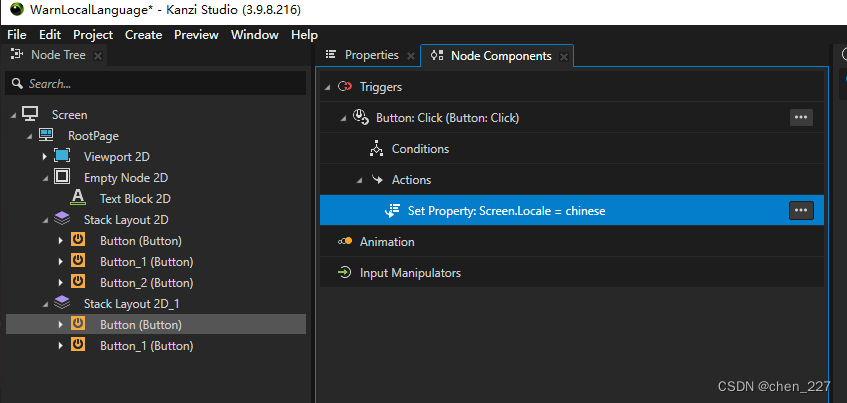Select Stack Layout 2D_1 node
The image size is (847, 403).
click(x=131, y=304)
